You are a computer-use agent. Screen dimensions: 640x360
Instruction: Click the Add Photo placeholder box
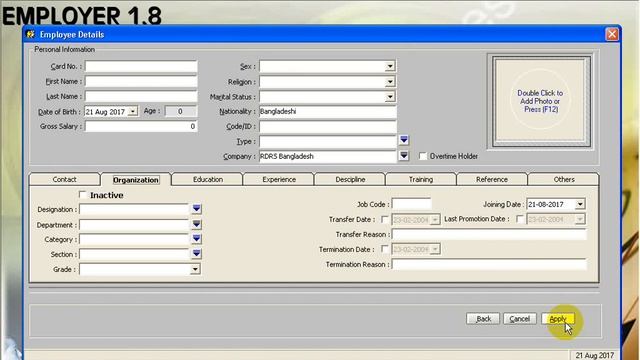pos(541,101)
